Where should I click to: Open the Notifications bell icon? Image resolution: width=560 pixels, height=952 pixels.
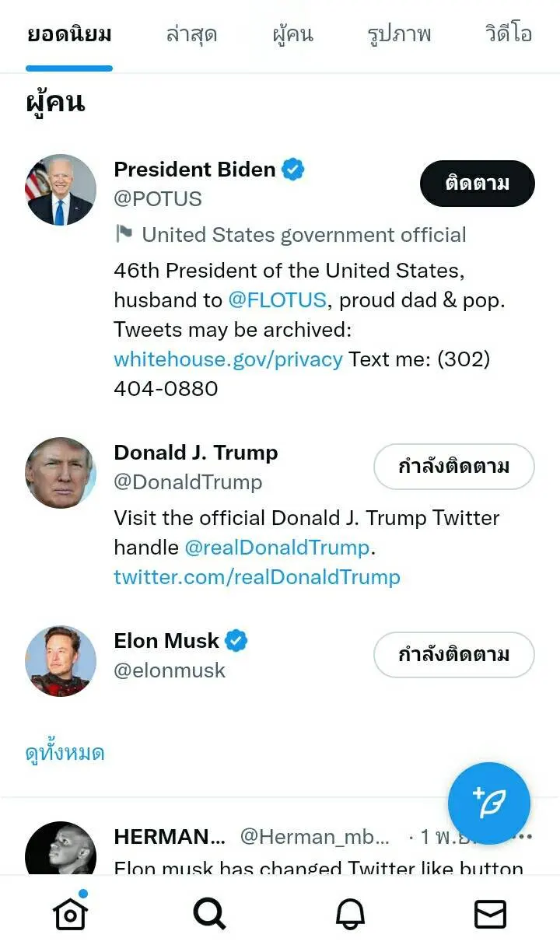click(x=350, y=914)
